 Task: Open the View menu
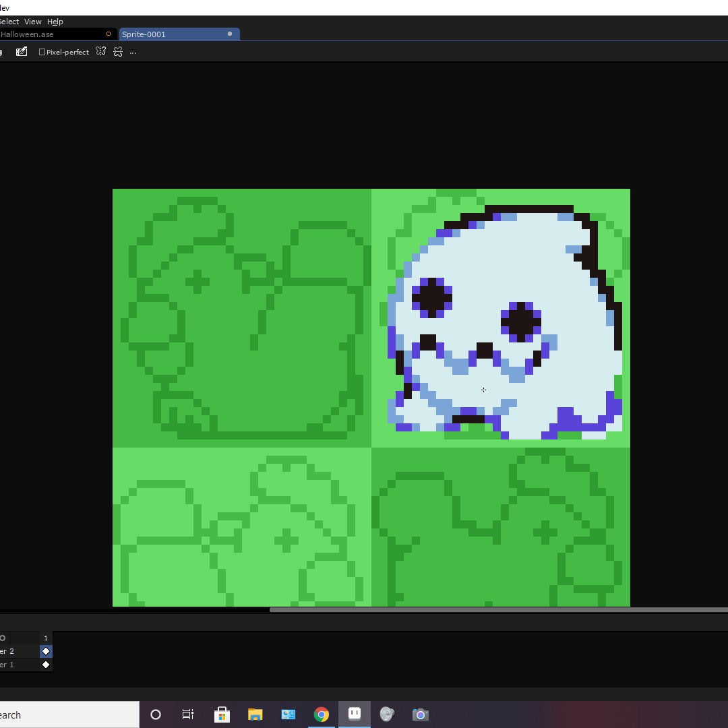click(x=32, y=22)
